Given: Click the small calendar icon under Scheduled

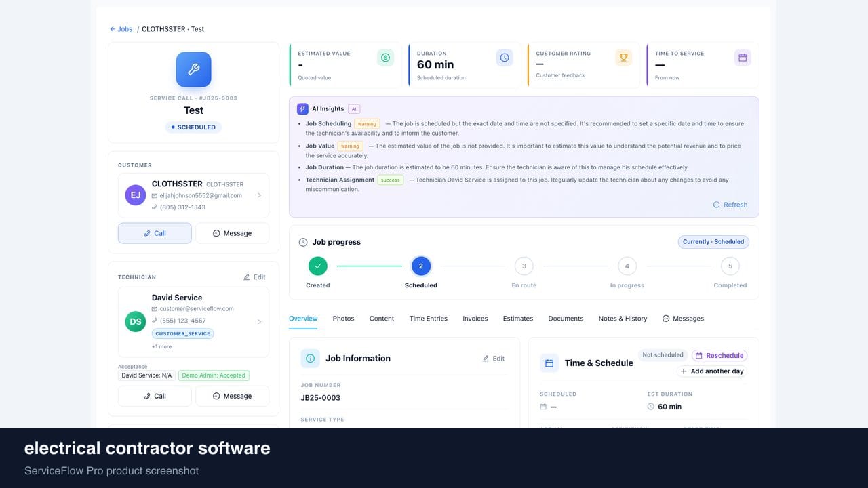Looking at the screenshot, I should tap(543, 407).
